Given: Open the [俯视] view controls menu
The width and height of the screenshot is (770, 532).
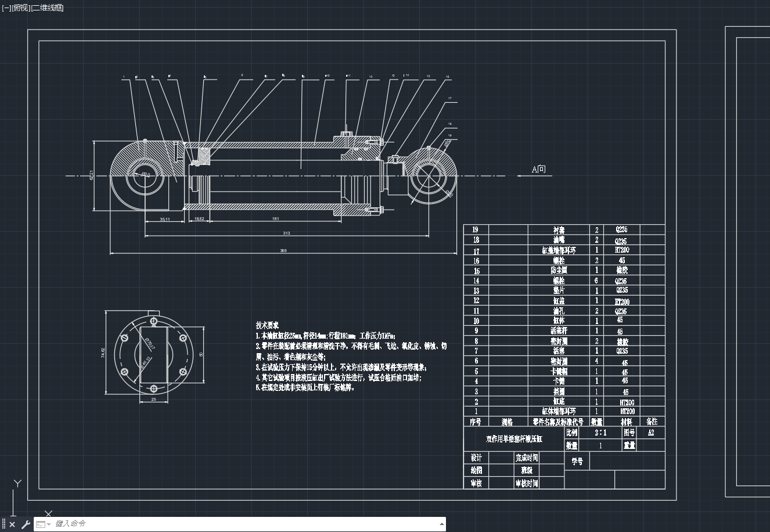Looking at the screenshot, I should point(20,8).
